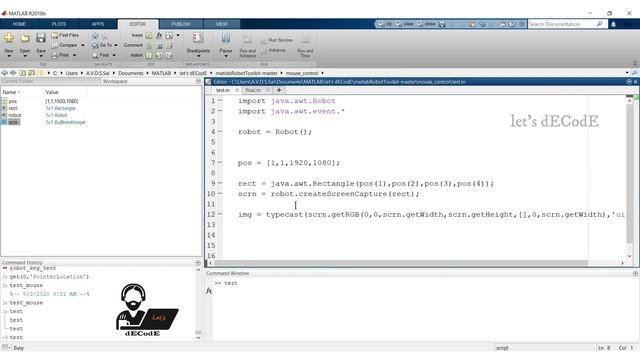
Task: Switch to the VIEW ribbon tab
Action: (x=222, y=24)
